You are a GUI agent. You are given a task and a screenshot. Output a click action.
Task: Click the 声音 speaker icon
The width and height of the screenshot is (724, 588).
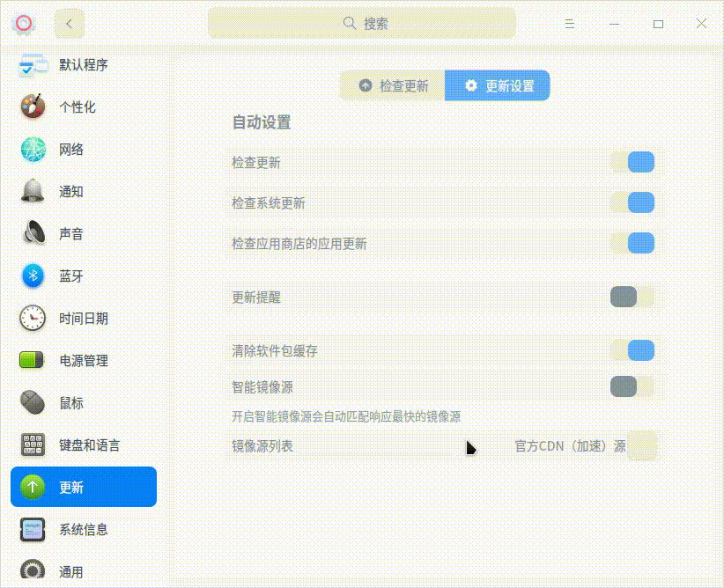coord(33,233)
